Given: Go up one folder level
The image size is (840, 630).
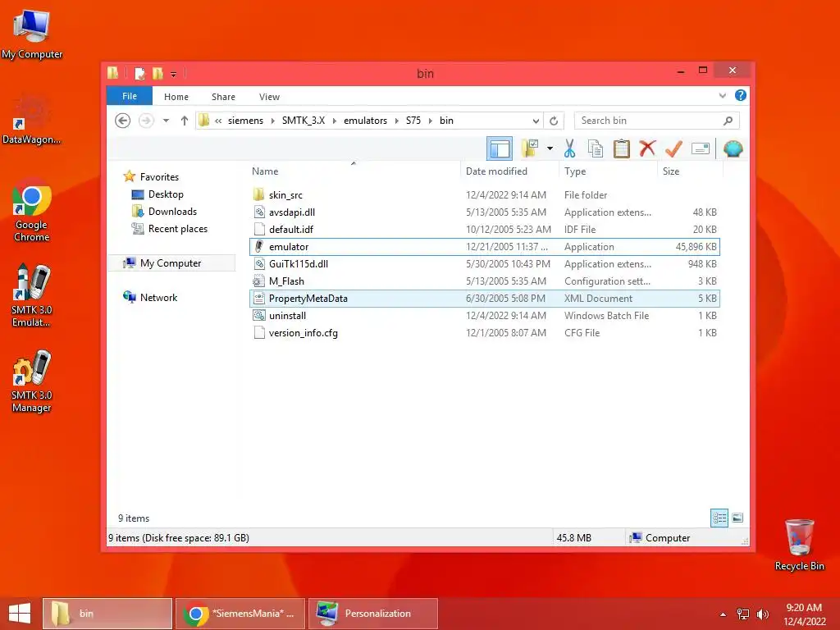Looking at the screenshot, I should [x=185, y=121].
